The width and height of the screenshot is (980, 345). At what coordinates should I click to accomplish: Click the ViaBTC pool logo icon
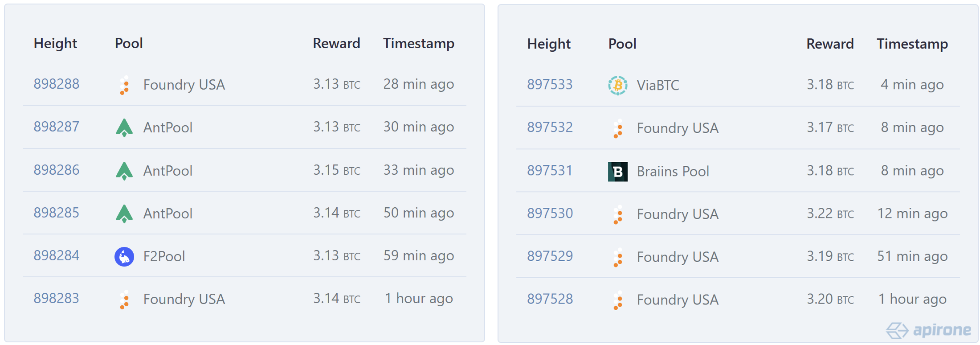click(x=617, y=85)
